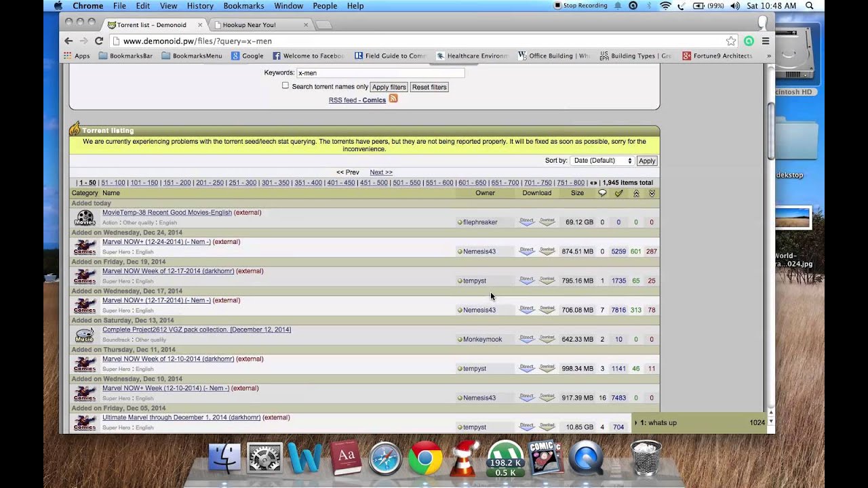Open the BookmarksBar bookmark folder

[126, 56]
